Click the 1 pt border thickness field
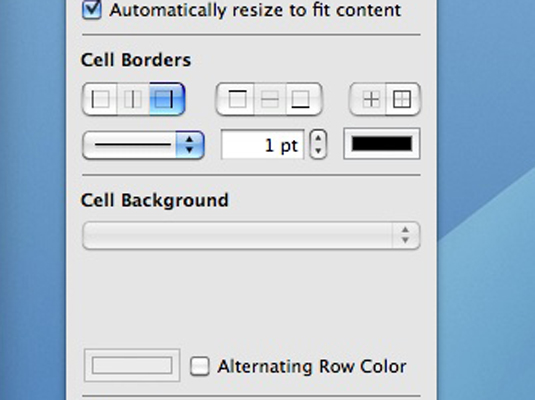This screenshot has width=535, height=400. click(262, 145)
